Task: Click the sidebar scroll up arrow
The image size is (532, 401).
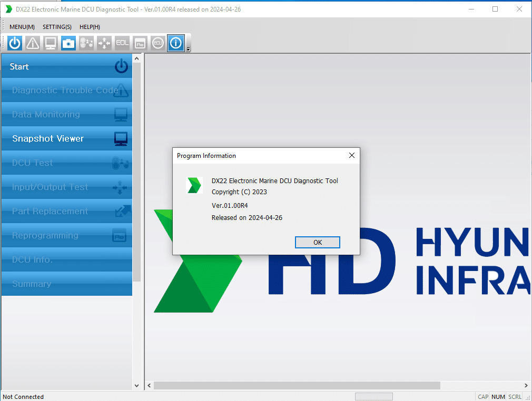Action: [x=137, y=59]
